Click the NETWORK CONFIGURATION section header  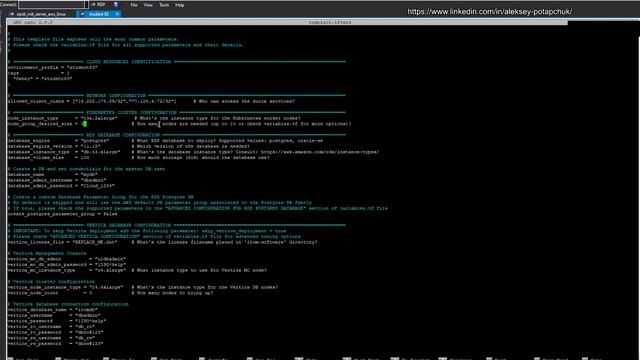click(116, 96)
